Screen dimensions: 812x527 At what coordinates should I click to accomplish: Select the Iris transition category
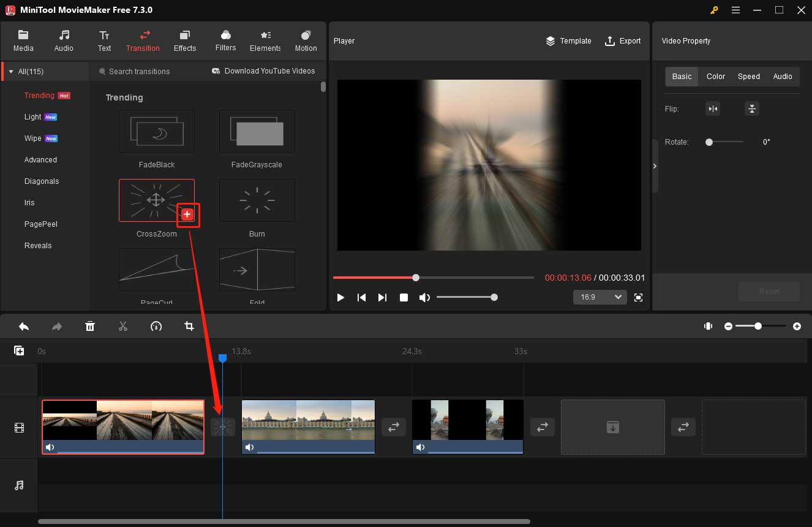point(29,203)
